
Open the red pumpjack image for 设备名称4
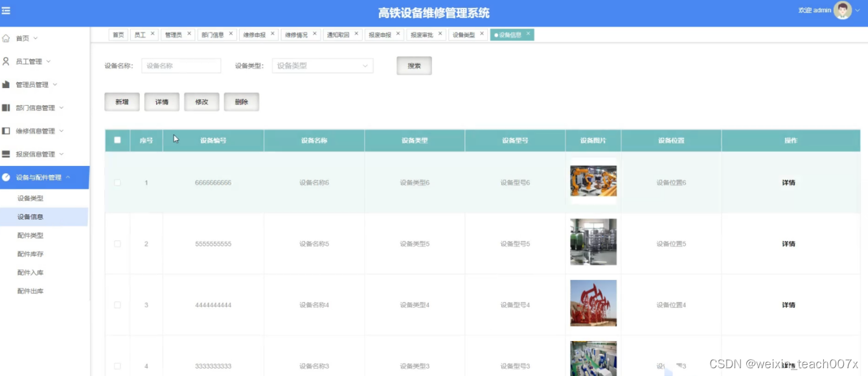593,303
